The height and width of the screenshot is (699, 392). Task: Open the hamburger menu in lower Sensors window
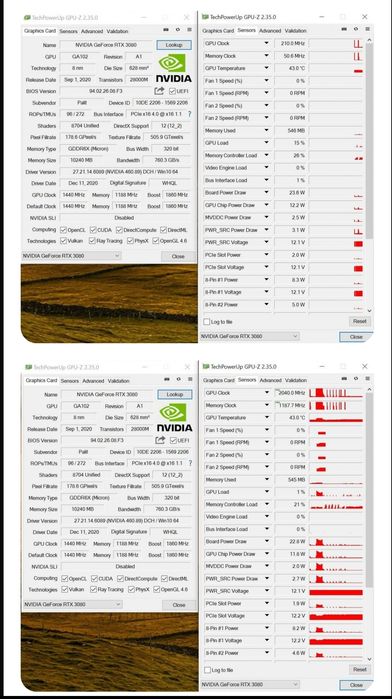pyautogui.click(x=367, y=378)
